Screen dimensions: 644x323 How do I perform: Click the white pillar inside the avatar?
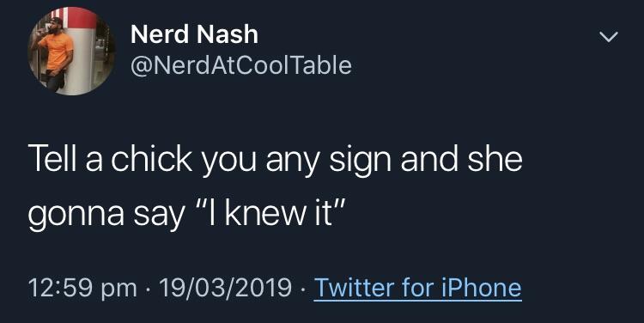[x=84, y=58]
